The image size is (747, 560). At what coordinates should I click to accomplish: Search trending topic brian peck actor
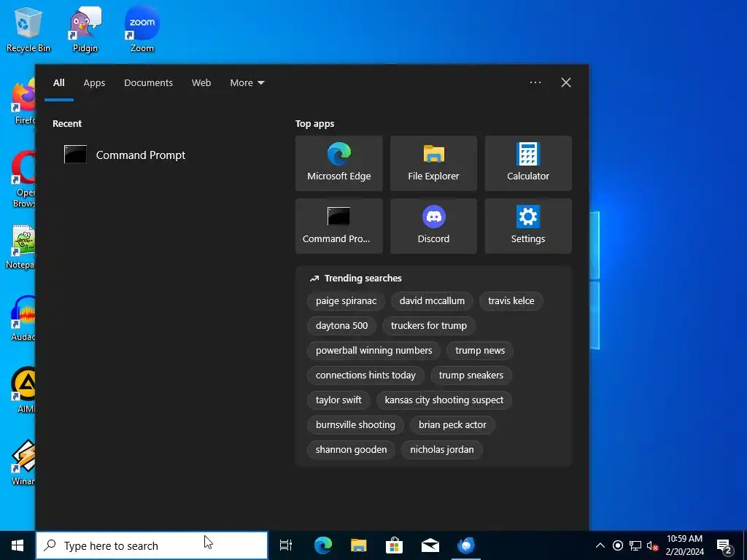click(452, 425)
